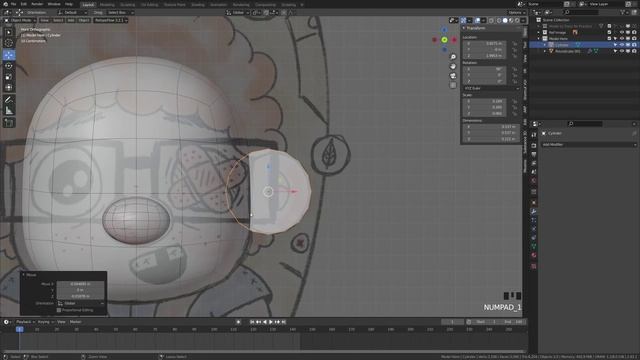640x360 pixels.
Task: Open the viewport Add menu
Action: (x=71, y=20)
